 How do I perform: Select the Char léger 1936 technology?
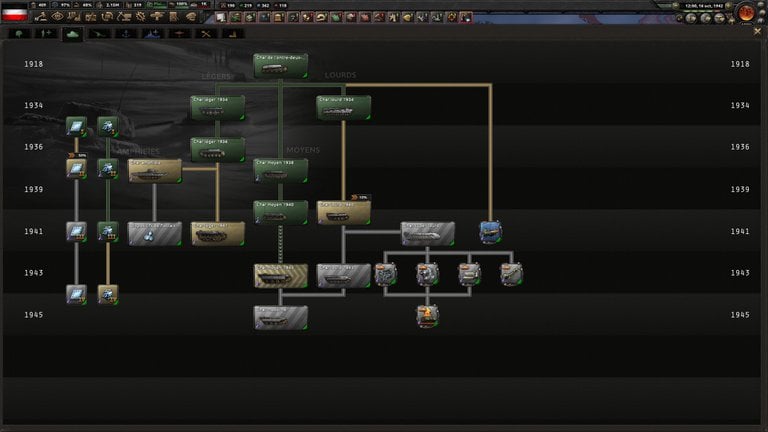(x=217, y=150)
